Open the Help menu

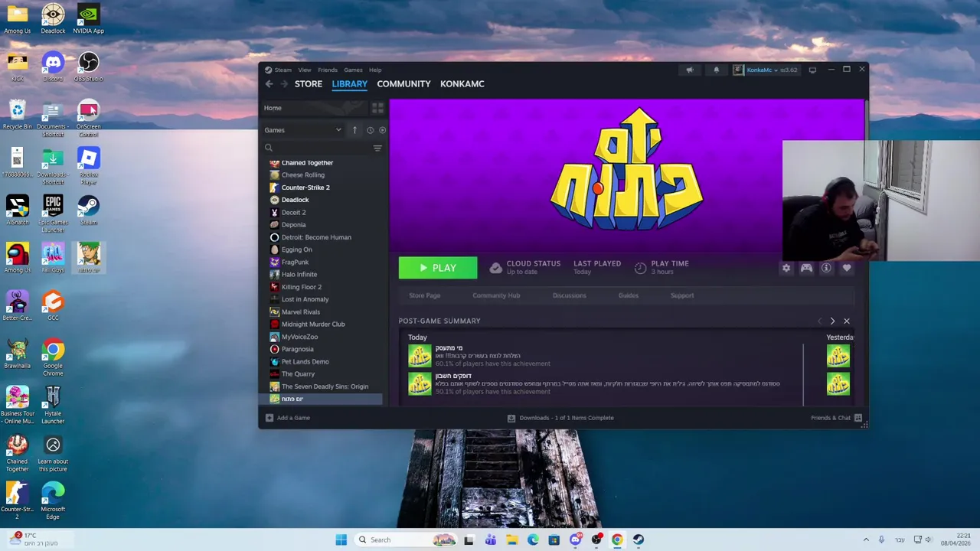pyautogui.click(x=375, y=70)
